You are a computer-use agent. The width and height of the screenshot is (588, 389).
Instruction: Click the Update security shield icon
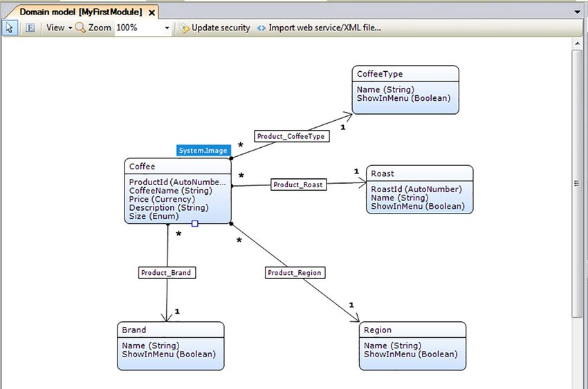pyautogui.click(x=184, y=28)
